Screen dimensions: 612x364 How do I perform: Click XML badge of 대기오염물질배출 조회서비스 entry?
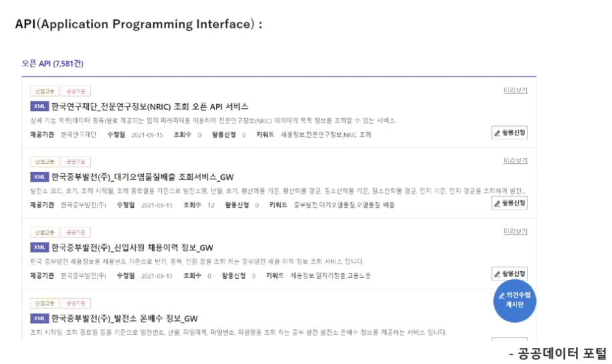pyautogui.click(x=39, y=177)
